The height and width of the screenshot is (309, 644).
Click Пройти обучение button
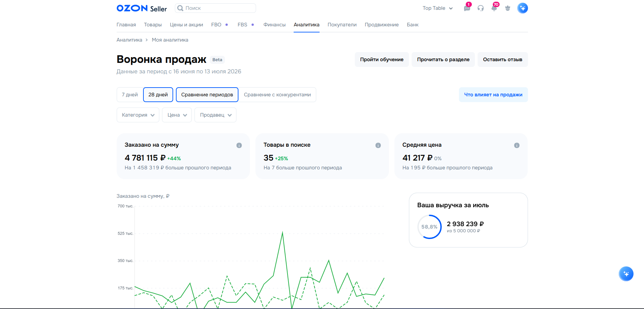[x=382, y=60]
